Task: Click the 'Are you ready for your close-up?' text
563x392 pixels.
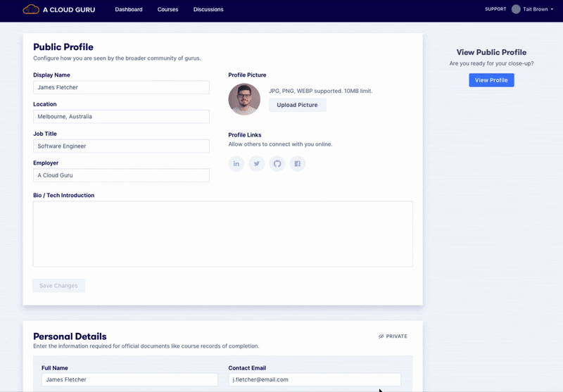Action: (x=491, y=63)
